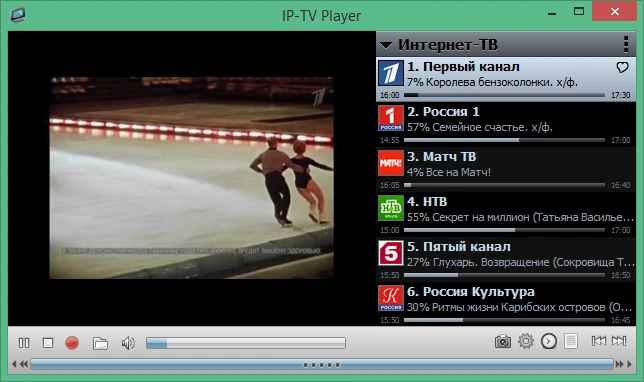Click the Первый канал logo

click(x=391, y=73)
